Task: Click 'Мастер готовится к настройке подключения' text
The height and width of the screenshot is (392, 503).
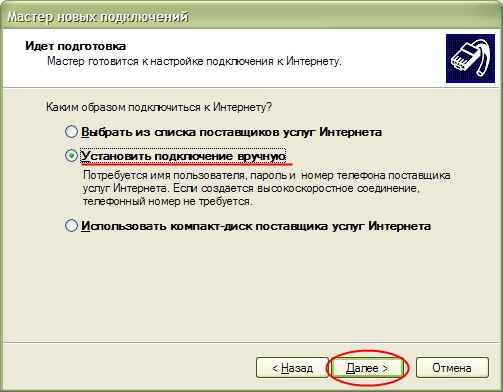Action: 194,61
